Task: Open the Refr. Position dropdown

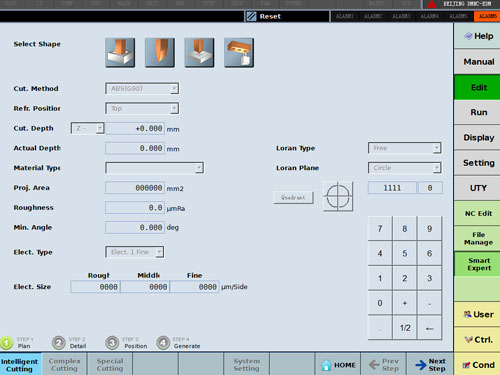Action: 142,108
